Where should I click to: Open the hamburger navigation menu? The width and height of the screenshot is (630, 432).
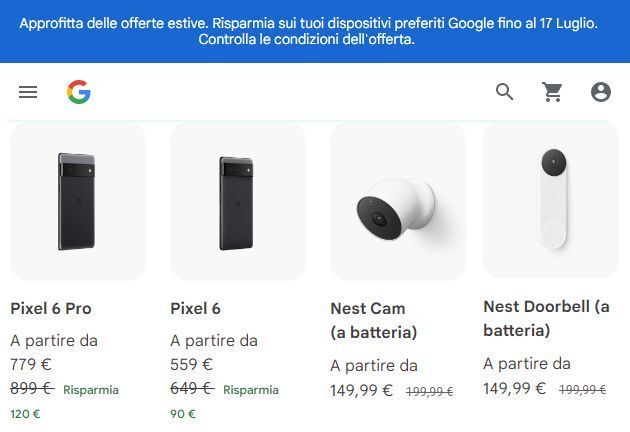(x=28, y=92)
